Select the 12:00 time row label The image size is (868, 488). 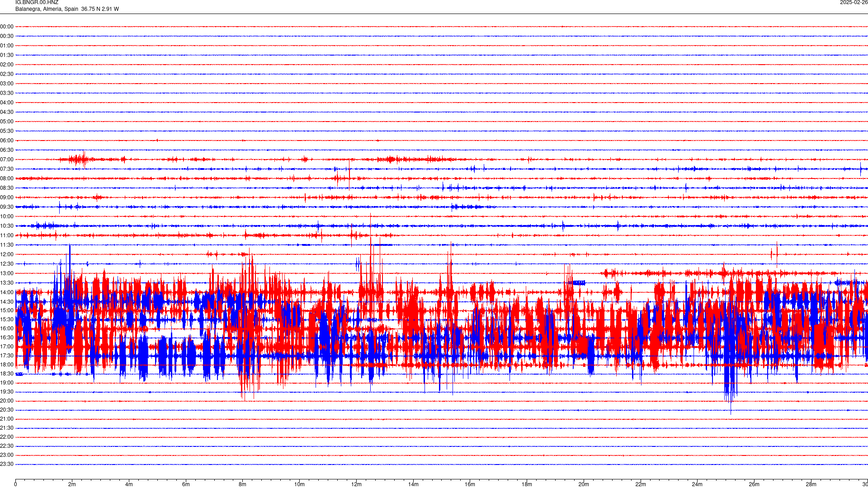coord(7,254)
